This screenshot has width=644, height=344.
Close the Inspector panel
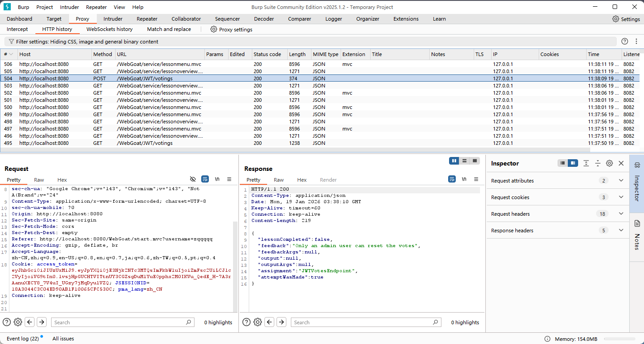pyautogui.click(x=621, y=163)
